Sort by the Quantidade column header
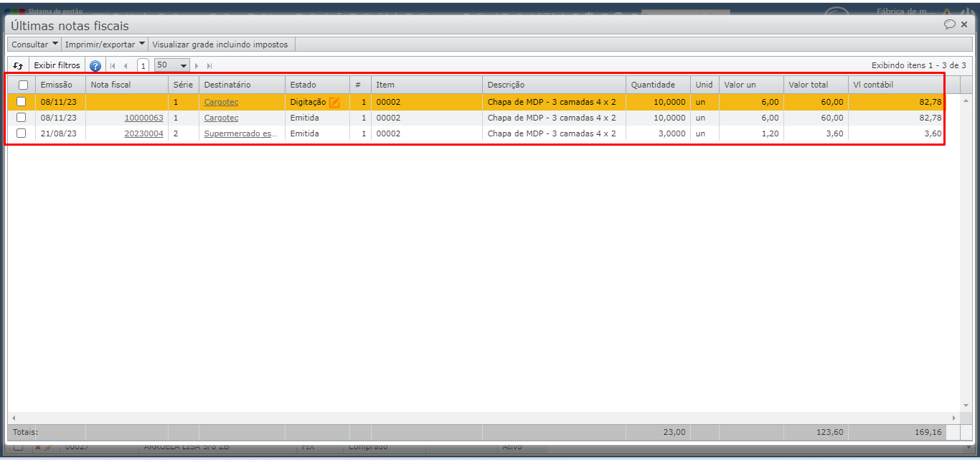Image resolution: width=980 pixels, height=460 pixels. pos(658,85)
